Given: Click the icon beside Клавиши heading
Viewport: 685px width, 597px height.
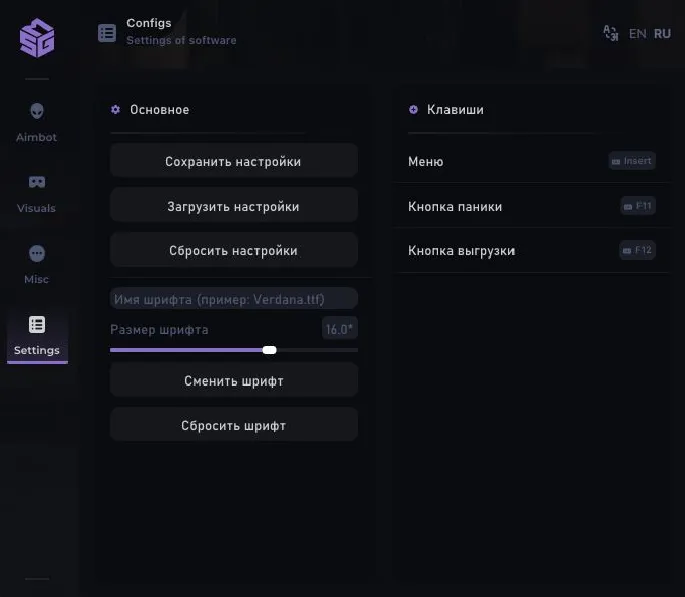Looking at the screenshot, I should point(414,110).
